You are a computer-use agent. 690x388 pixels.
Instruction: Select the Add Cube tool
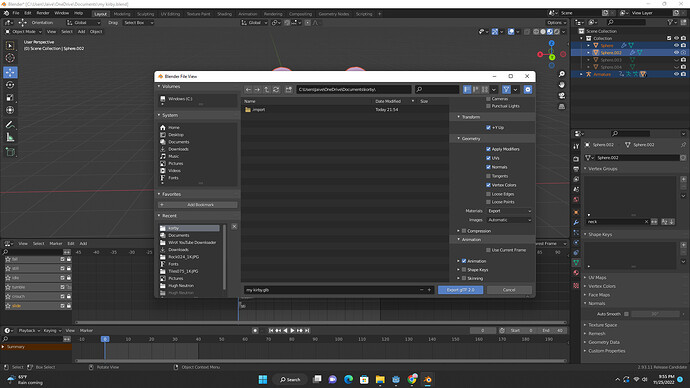pyautogui.click(x=10, y=152)
